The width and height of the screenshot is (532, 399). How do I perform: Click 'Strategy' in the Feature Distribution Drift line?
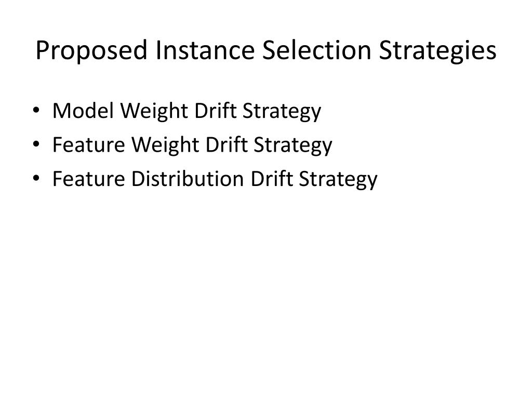point(338,179)
